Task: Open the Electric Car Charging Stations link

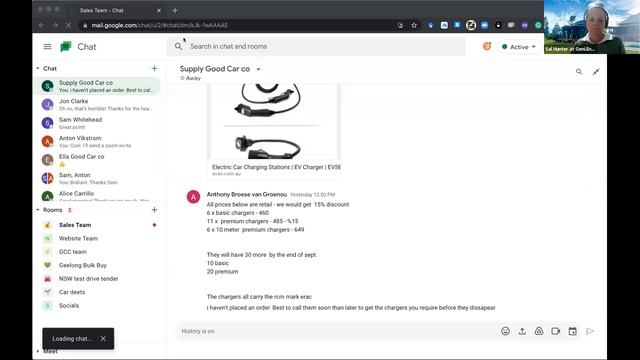Action: tap(276, 167)
